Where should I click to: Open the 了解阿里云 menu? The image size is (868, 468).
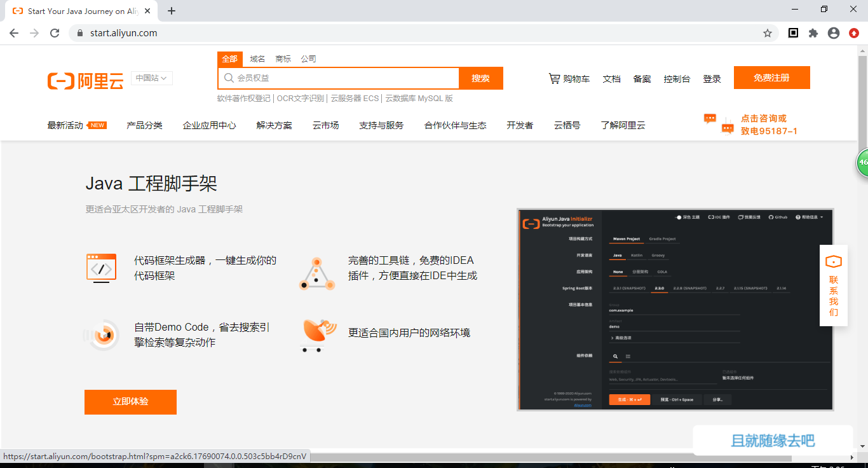623,125
